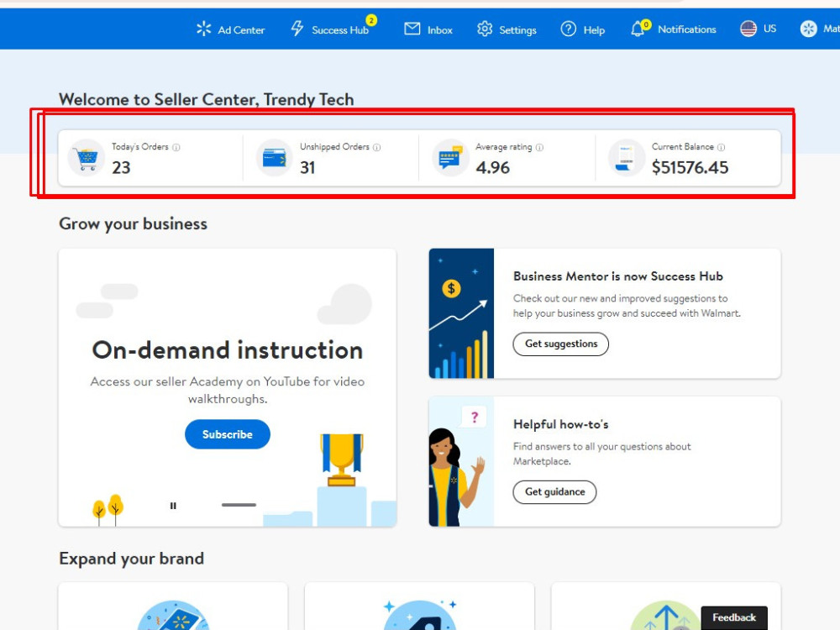Click the Current Balance label
This screenshot has height=630, width=840.
click(682, 147)
